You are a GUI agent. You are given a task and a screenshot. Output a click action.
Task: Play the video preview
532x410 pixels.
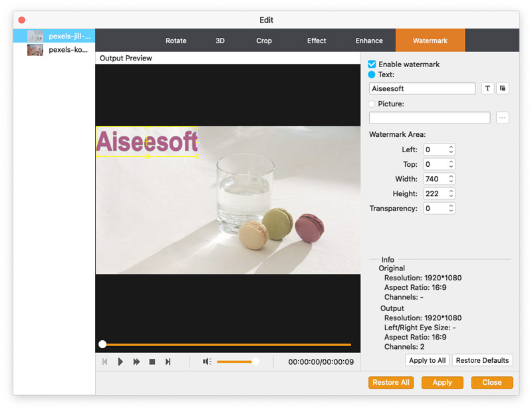click(x=120, y=362)
